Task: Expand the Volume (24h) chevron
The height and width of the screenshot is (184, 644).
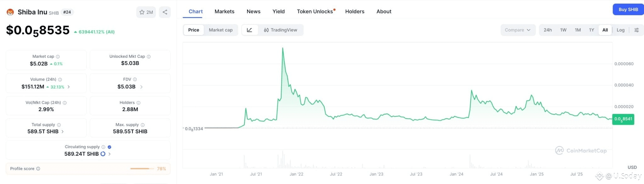Action: tap(69, 87)
